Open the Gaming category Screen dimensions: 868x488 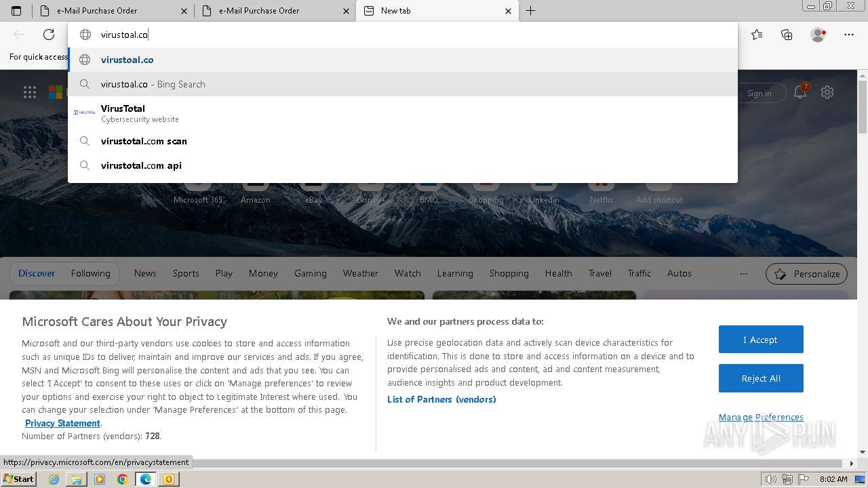pos(311,273)
